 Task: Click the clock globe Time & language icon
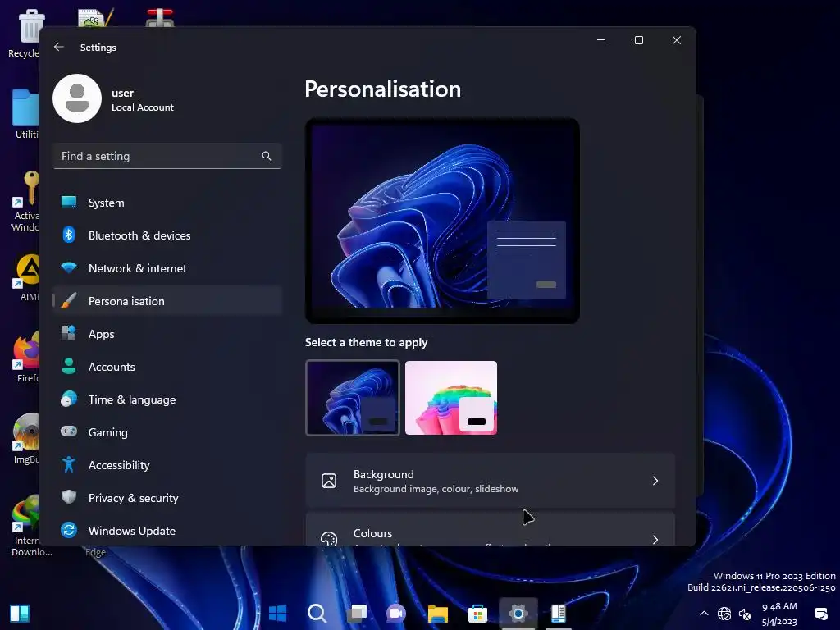point(69,399)
